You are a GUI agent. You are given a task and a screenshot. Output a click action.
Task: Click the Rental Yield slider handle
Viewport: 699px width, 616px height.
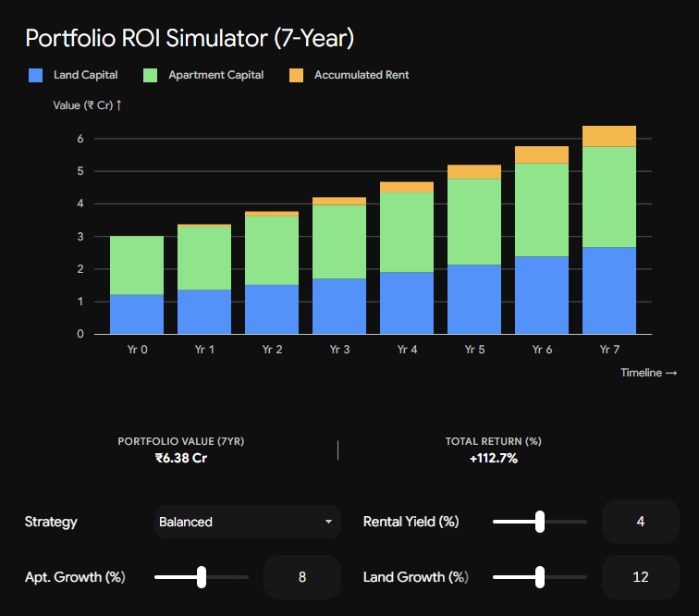(540, 522)
